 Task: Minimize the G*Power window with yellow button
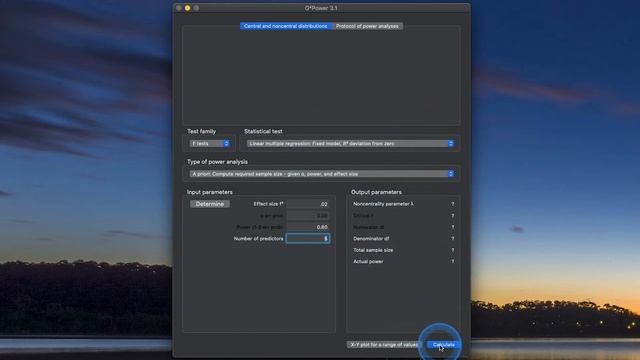(187, 8)
